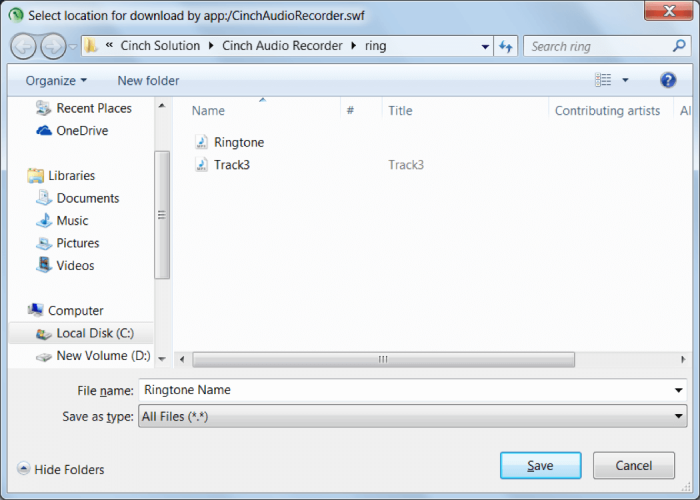700x500 pixels.
Task: Collapse dialog using Hide Folders
Action: [61, 469]
